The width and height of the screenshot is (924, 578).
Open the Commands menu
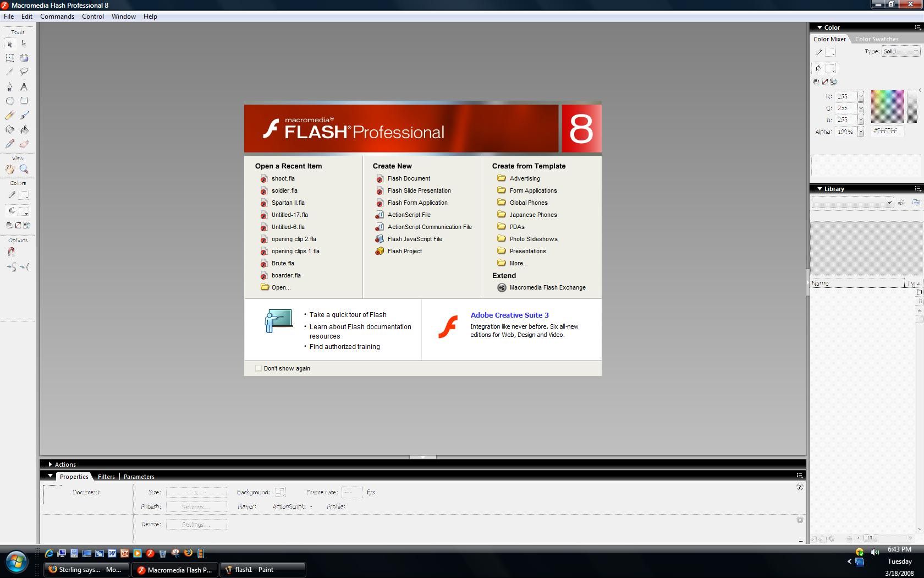pos(57,16)
